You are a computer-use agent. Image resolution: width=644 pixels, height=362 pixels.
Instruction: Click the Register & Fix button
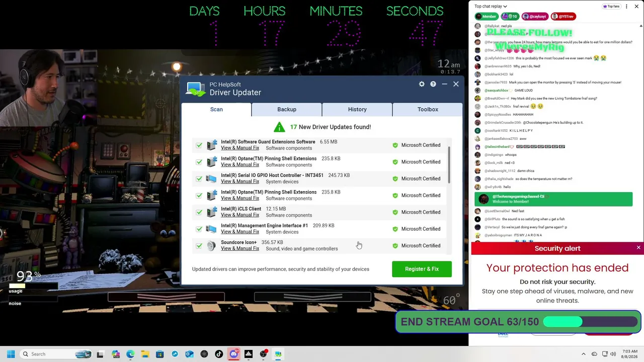tap(422, 269)
